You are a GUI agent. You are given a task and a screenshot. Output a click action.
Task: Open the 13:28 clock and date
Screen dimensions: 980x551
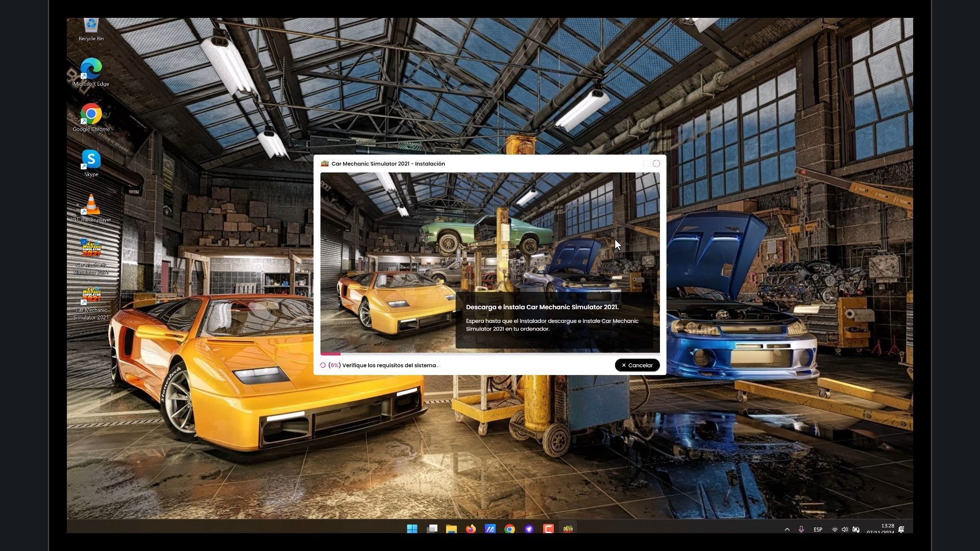[x=880, y=529]
